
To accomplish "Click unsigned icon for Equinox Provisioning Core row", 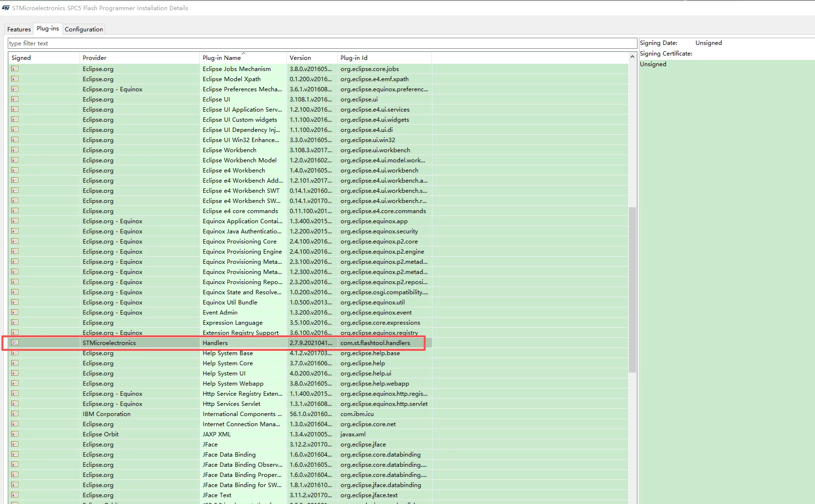I will tap(15, 241).
